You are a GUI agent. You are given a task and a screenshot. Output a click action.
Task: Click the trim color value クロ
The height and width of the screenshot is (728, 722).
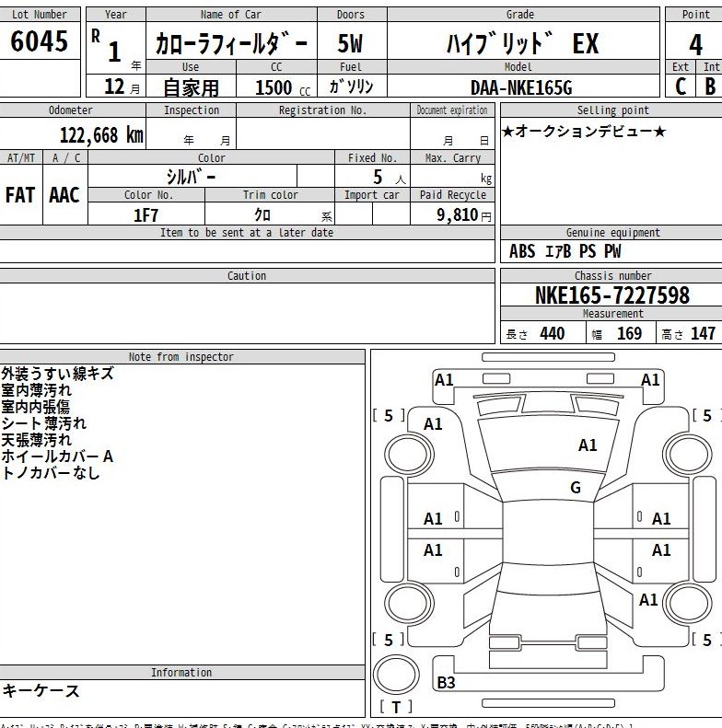262,214
